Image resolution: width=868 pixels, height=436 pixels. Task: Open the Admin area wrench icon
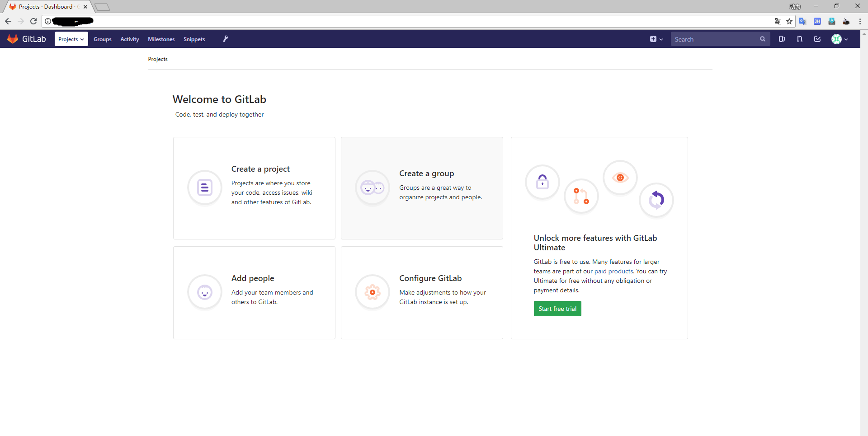click(226, 39)
